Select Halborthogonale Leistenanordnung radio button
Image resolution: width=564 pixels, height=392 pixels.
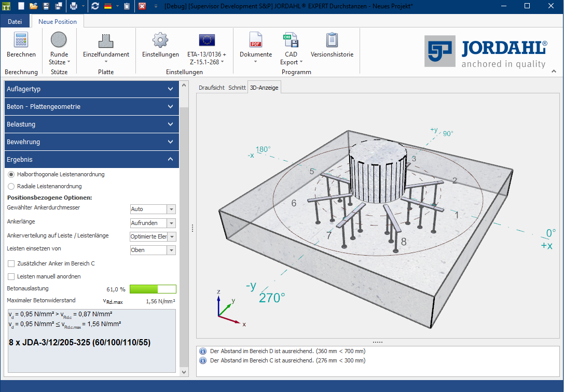click(x=11, y=174)
